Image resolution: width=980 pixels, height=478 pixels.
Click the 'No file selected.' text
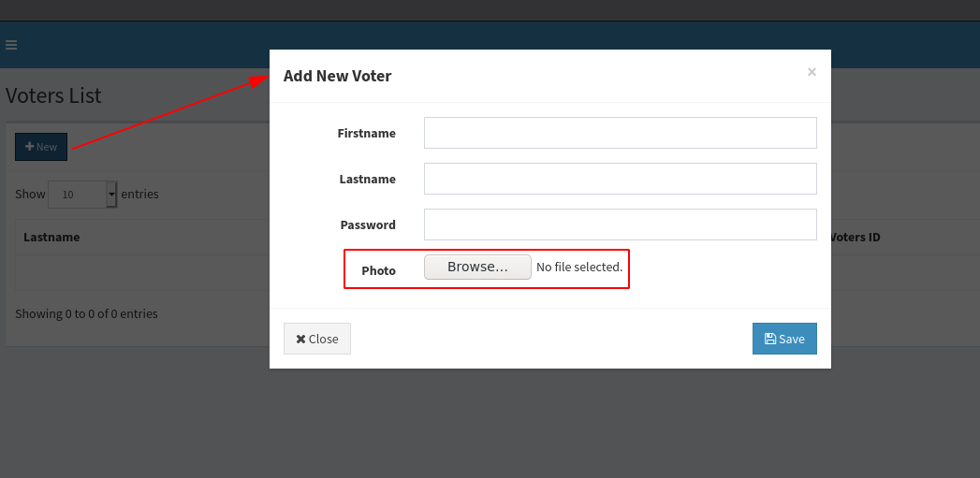pos(579,268)
